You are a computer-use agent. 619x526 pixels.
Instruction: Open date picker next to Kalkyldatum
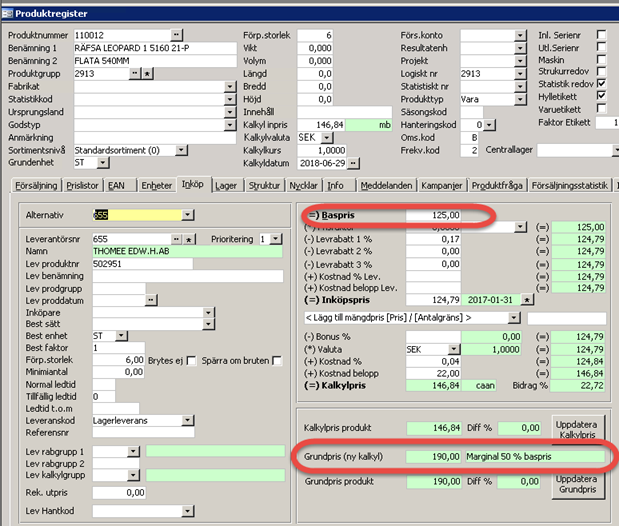[353, 163]
